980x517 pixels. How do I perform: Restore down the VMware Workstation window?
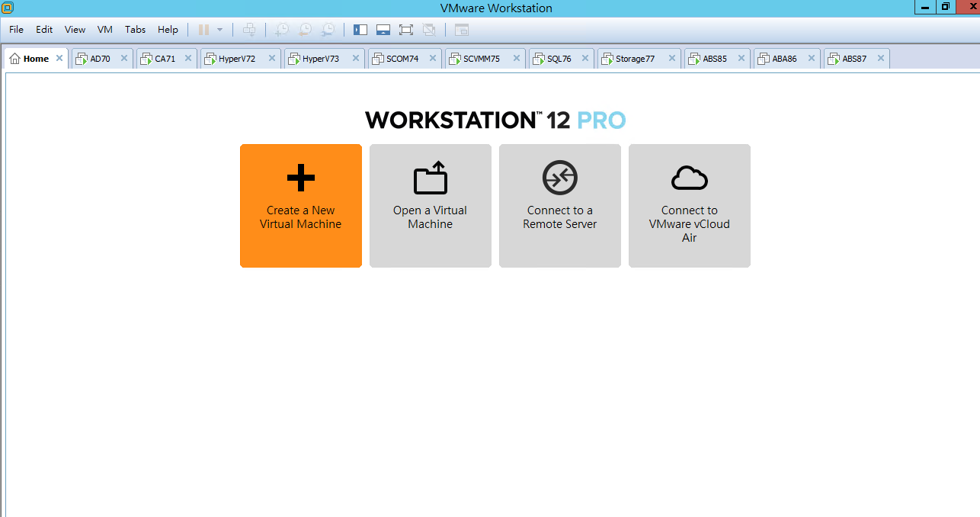pos(946,6)
